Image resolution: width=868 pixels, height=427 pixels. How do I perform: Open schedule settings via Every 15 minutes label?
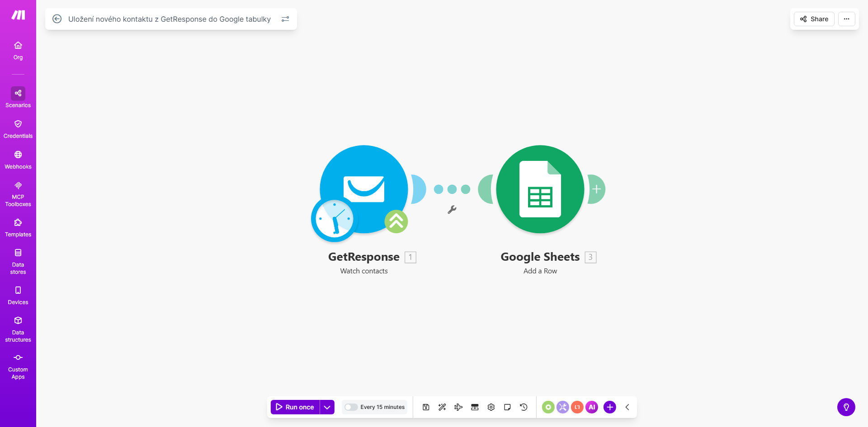point(382,407)
